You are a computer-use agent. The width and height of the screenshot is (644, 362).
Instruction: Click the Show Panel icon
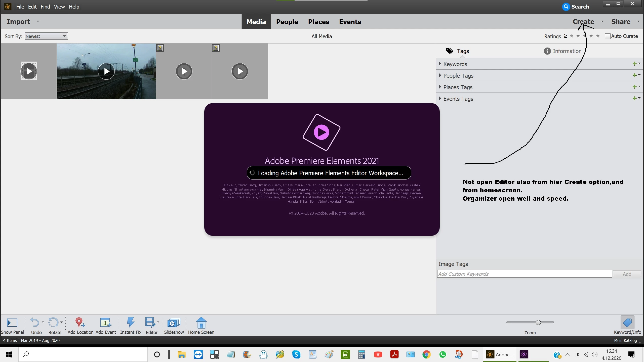point(12,323)
